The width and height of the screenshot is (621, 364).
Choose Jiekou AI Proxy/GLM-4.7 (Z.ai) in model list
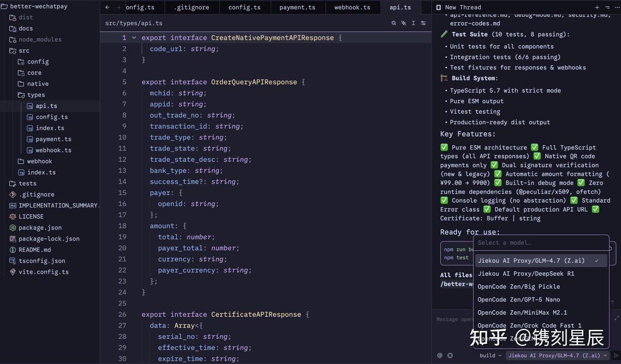point(541,261)
